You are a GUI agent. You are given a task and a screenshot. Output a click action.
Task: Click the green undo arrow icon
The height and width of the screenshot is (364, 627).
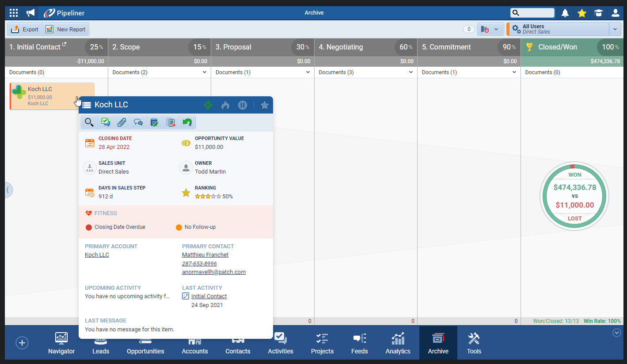187,122
